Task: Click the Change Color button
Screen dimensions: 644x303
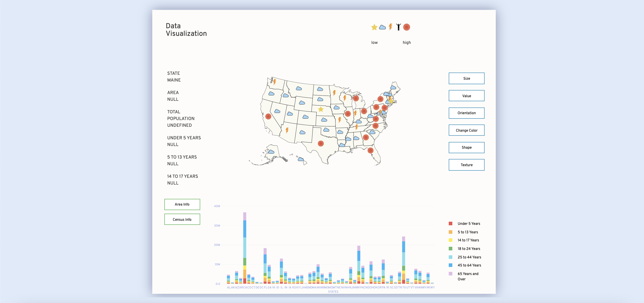Action: click(466, 130)
